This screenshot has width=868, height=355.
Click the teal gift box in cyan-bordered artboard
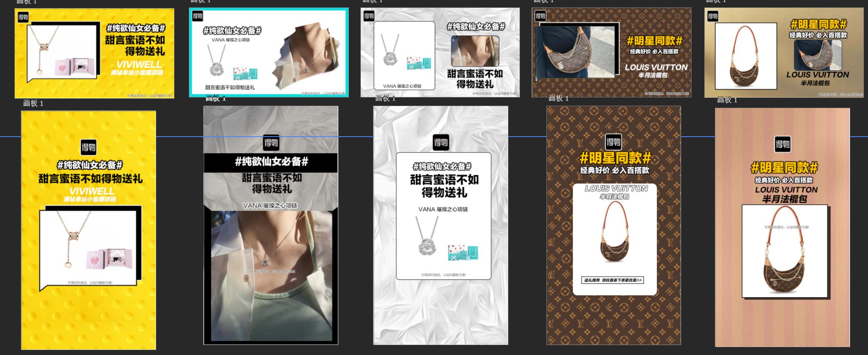coord(246,73)
